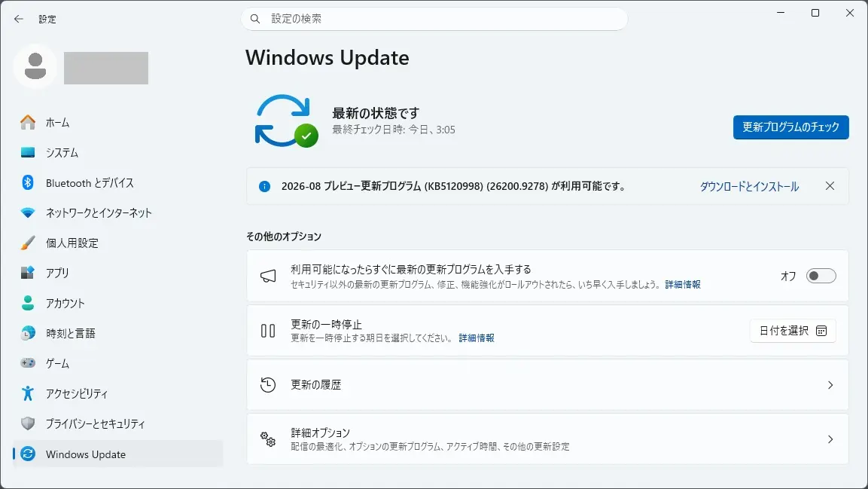The height and width of the screenshot is (489, 868).
Task: Open アクセシビリティ settings
Action: (x=117, y=393)
